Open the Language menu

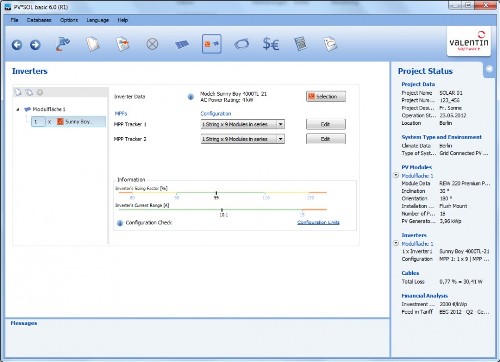98,20
